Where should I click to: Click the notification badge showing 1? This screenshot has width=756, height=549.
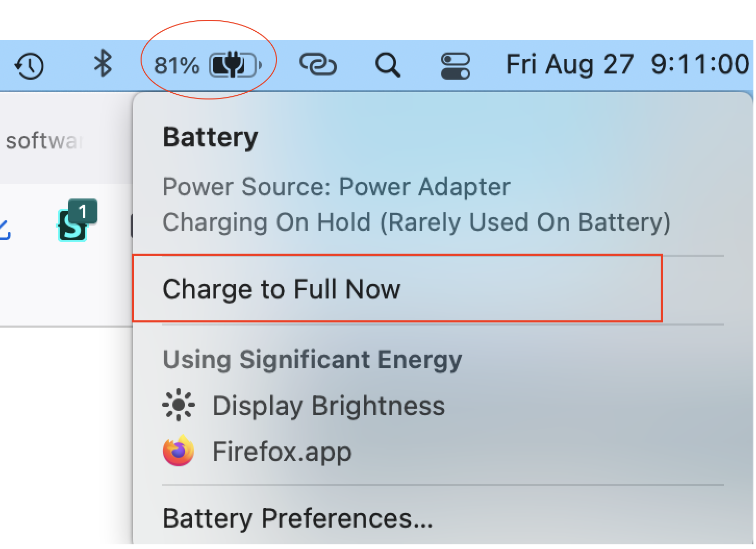pyautogui.click(x=83, y=211)
